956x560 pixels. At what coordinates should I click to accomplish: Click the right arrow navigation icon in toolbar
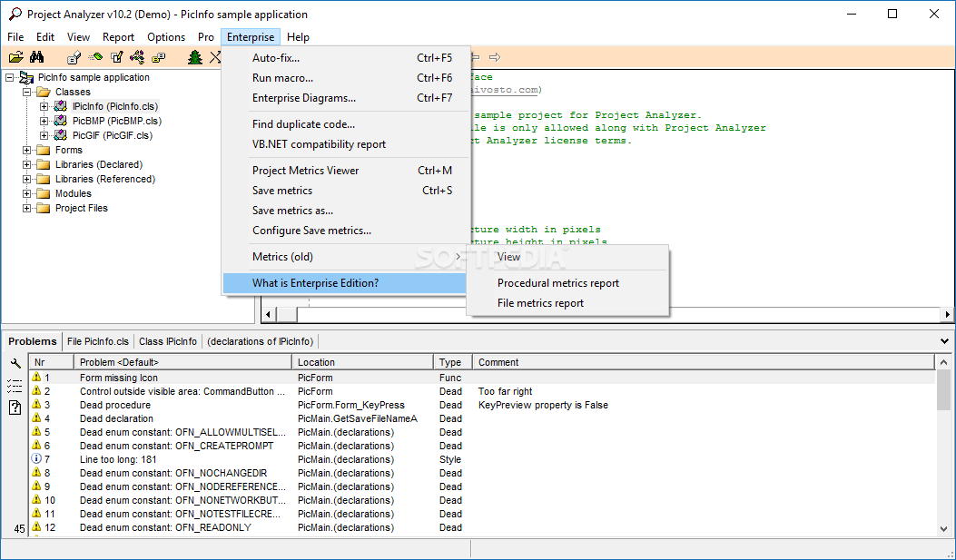(x=495, y=57)
